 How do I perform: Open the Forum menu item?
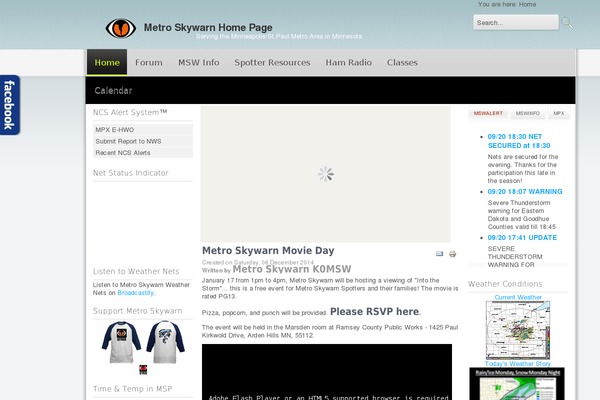pos(149,62)
